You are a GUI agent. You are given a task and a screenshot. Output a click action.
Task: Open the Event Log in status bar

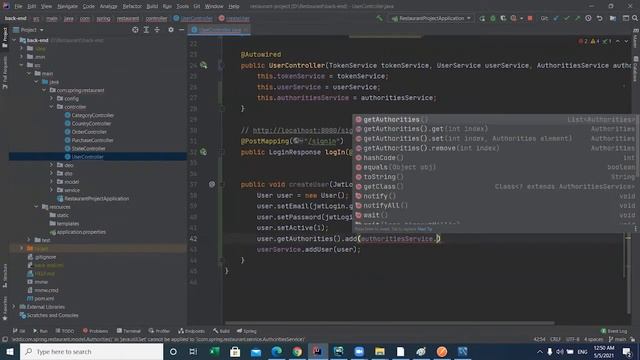pos(613,331)
